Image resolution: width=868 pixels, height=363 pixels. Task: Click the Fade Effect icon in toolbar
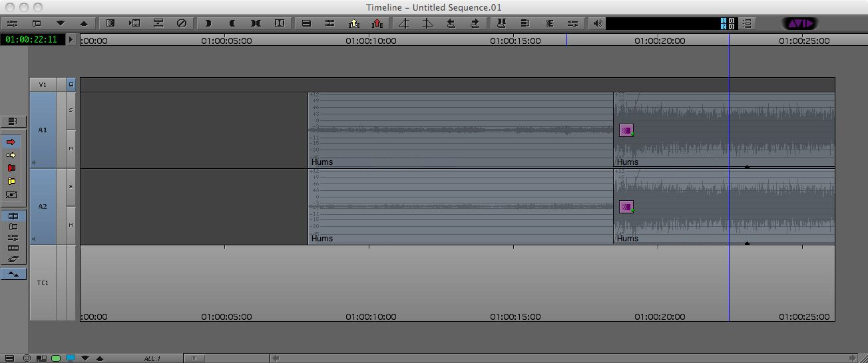[158, 23]
